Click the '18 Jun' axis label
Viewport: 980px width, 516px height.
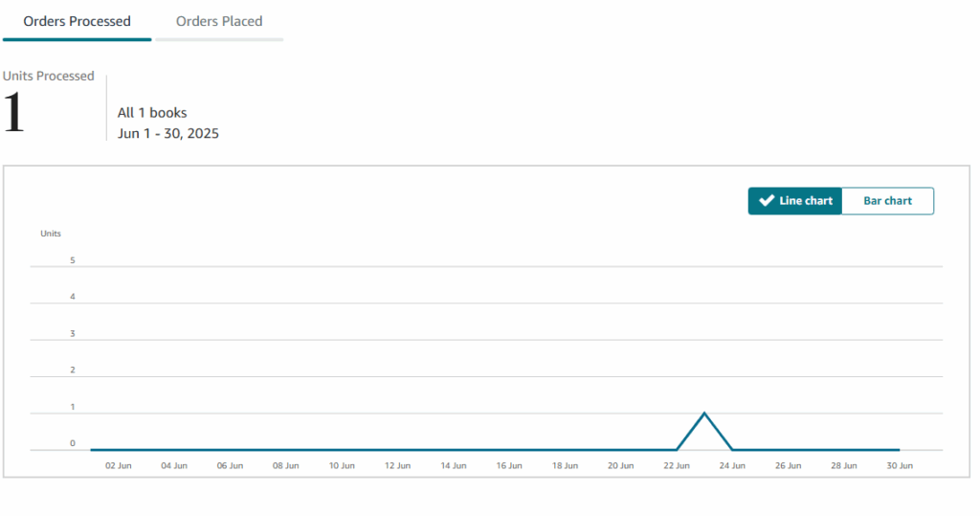coord(565,465)
